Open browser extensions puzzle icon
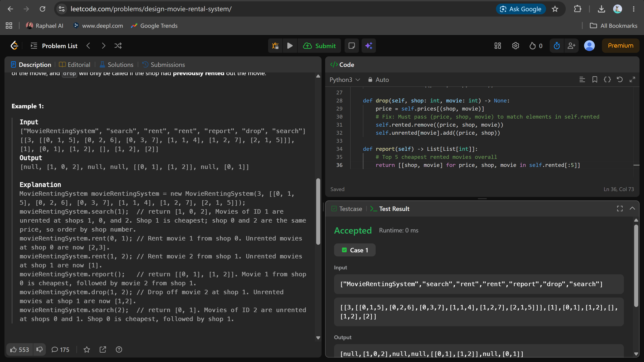The width and height of the screenshot is (644, 362). [x=578, y=9]
